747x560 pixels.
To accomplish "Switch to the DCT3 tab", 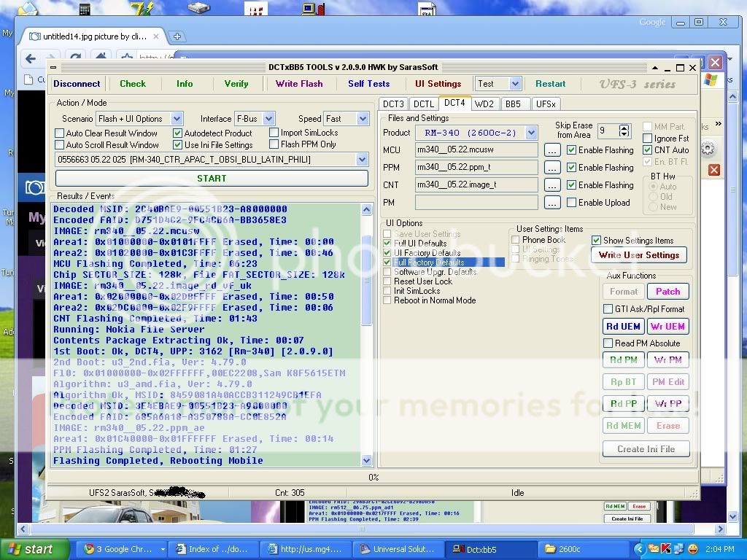I will [x=393, y=104].
